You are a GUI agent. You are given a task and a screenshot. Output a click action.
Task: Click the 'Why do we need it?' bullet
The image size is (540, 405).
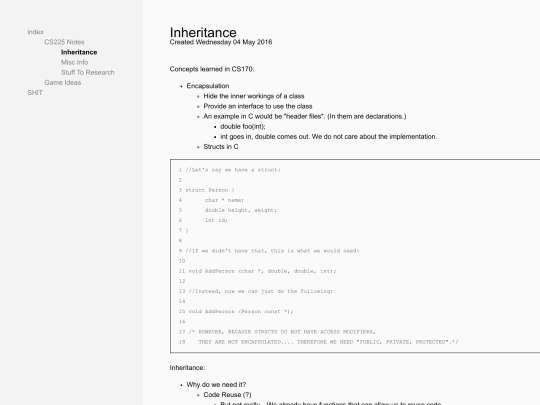point(216,385)
